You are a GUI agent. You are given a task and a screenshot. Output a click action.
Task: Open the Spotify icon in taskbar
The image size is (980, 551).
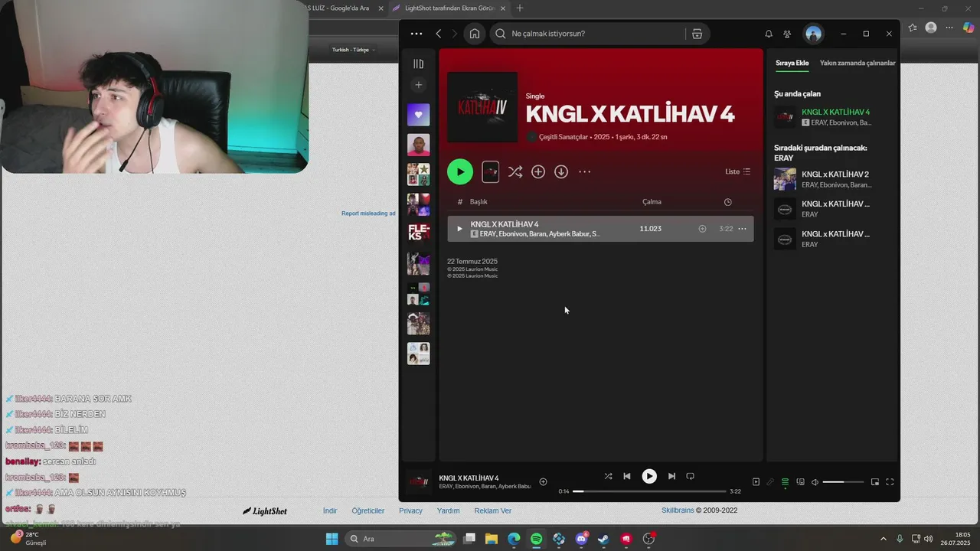coord(536,539)
